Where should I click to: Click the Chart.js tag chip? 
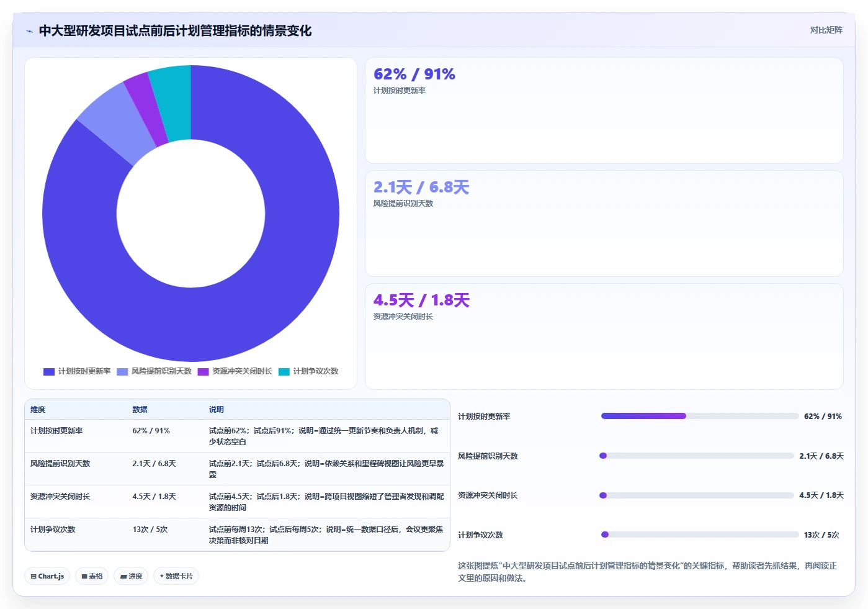click(x=47, y=576)
